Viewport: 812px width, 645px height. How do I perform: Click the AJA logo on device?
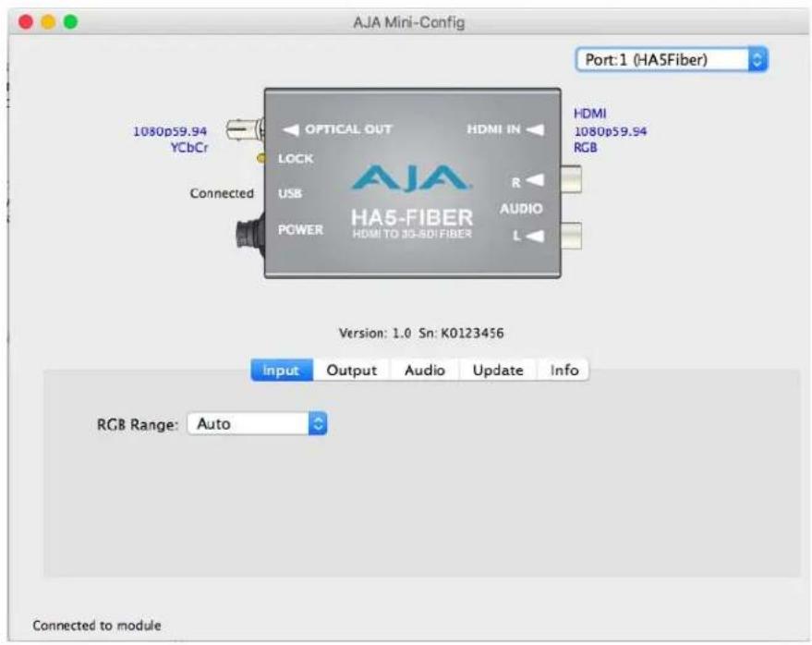[x=412, y=178]
